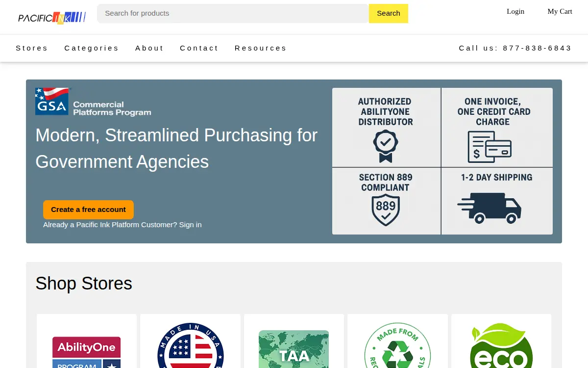The height and width of the screenshot is (368, 588).
Task: Click the 1-2 Day Shipping text
Action: point(496,178)
